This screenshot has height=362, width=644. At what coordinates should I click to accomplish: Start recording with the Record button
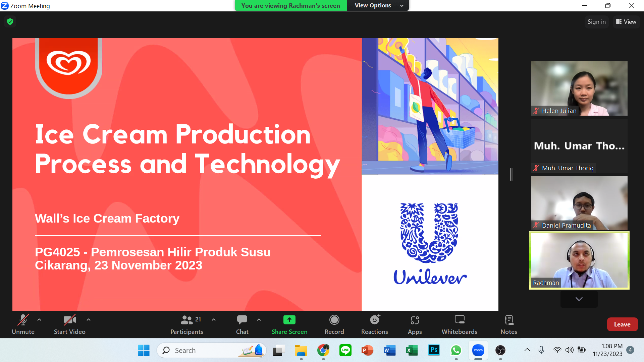[334, 324]
